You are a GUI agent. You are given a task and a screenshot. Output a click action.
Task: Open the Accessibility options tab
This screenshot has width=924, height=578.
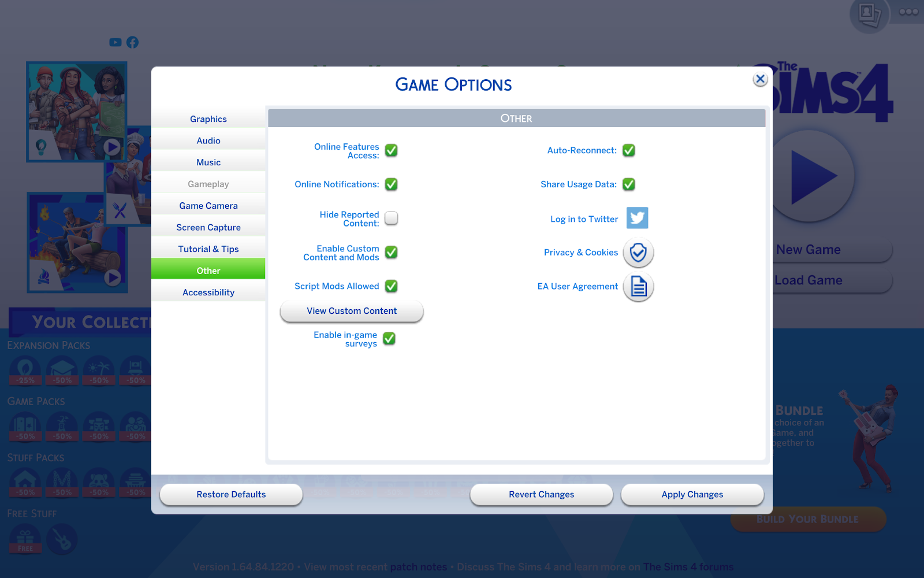208,292
